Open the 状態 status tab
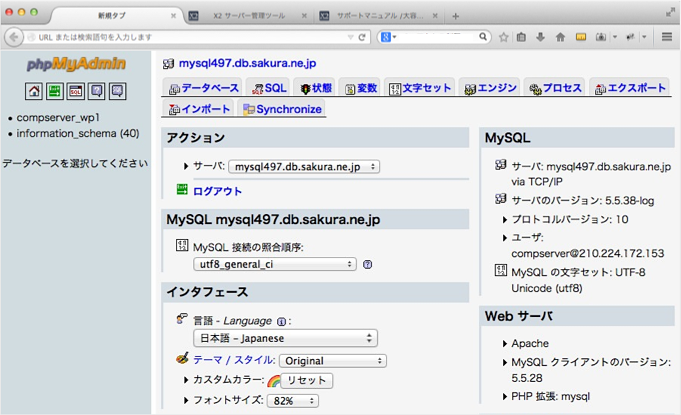Screen dimensions: 681x415 point(316,88)
